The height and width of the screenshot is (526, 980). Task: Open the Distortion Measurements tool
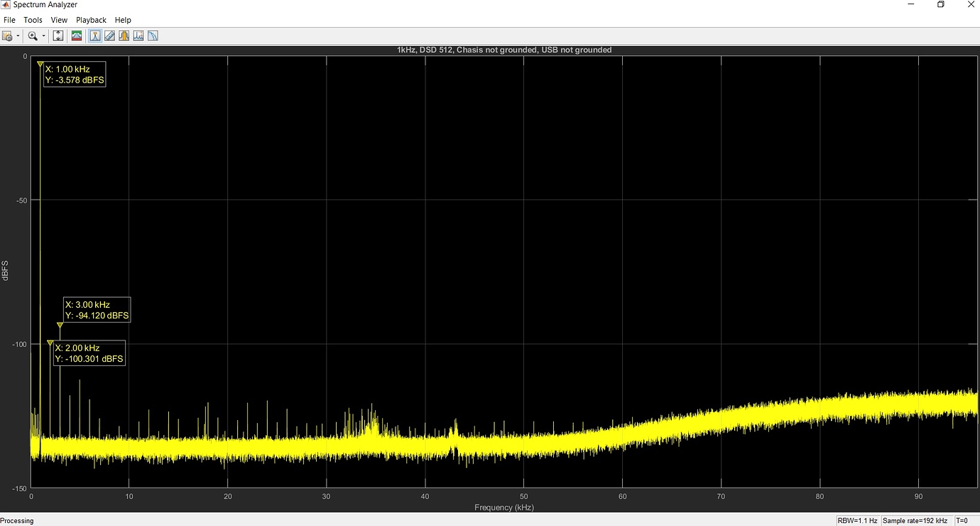coord(138,36)
